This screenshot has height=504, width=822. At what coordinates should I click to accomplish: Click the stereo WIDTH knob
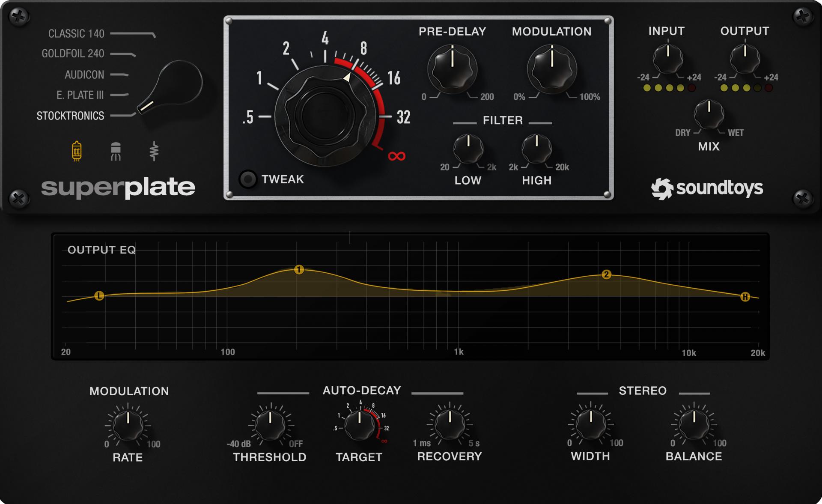pos(591,423)
